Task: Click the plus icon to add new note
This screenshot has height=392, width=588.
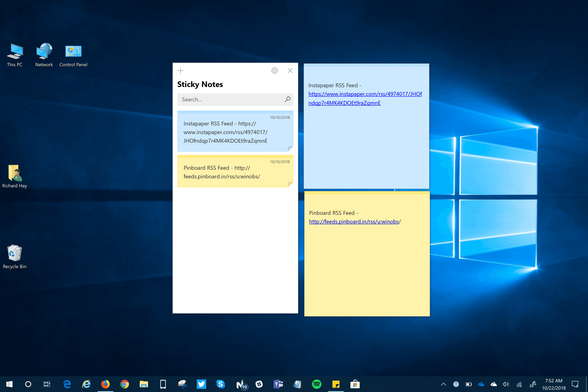Action: click(181, 71)
